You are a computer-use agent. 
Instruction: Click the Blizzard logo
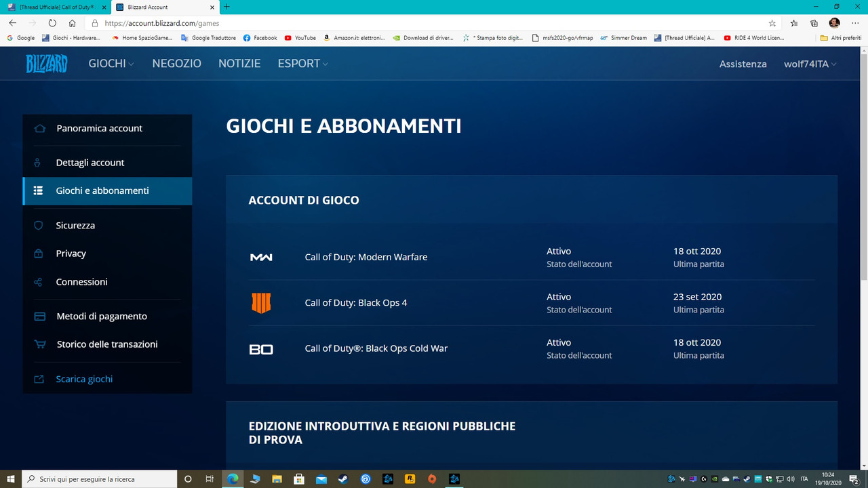click(x=46, y=64)
